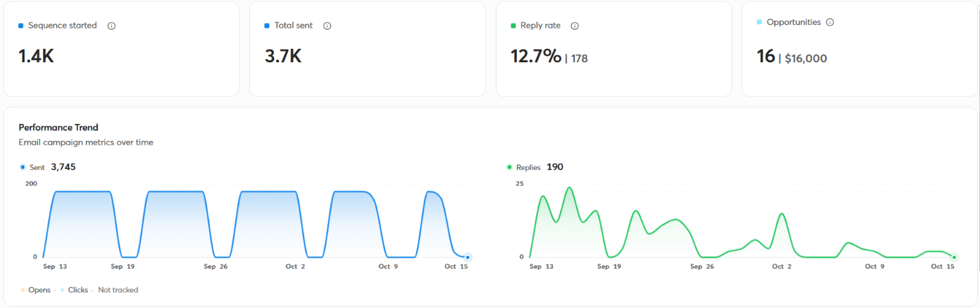Click the Opportunities label
The image size is (980, 308).
[x=794, y=22]
